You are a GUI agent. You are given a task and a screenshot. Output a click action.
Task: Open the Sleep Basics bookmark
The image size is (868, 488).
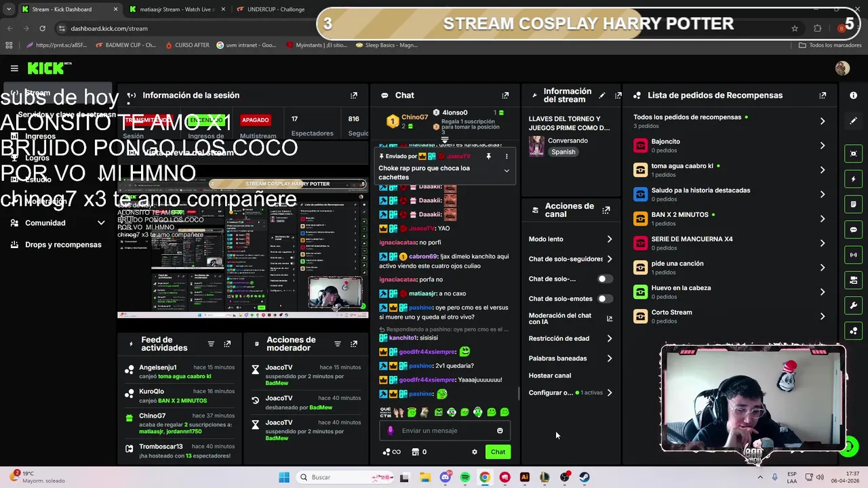point(387,45)
